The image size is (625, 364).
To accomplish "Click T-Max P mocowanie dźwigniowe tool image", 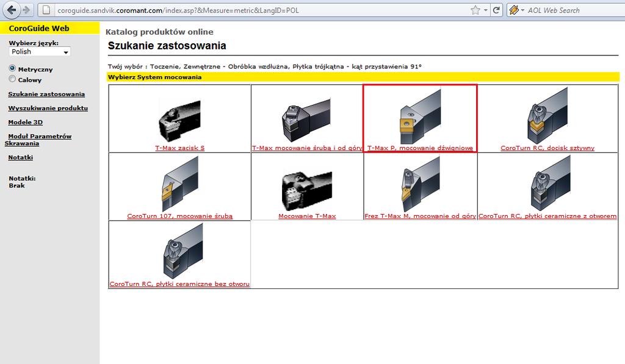I will (420, 116).
